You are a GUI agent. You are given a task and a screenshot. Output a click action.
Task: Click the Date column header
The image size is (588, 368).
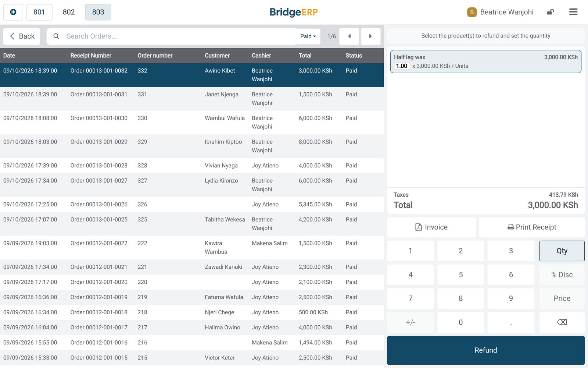pos(9,56)
